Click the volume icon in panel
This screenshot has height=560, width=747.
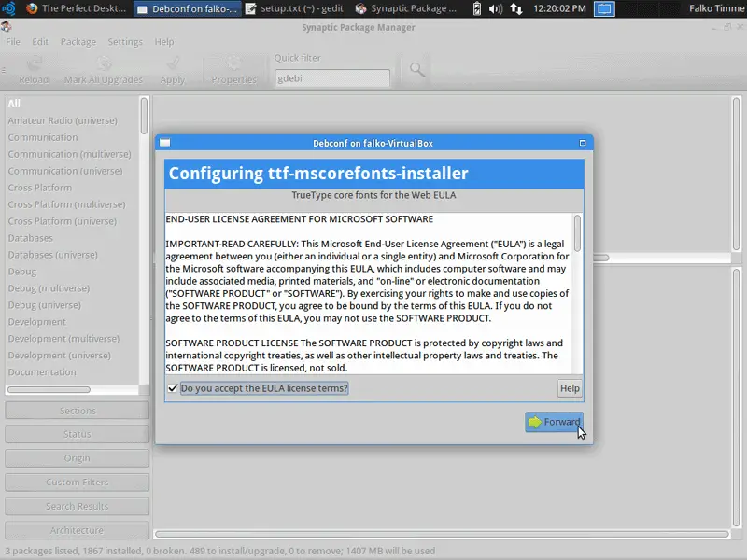coord(496,8)
